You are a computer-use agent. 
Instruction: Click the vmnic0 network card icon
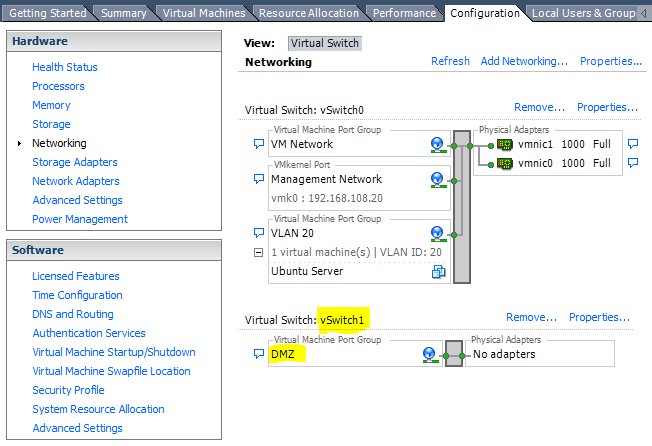coord(505,163)
